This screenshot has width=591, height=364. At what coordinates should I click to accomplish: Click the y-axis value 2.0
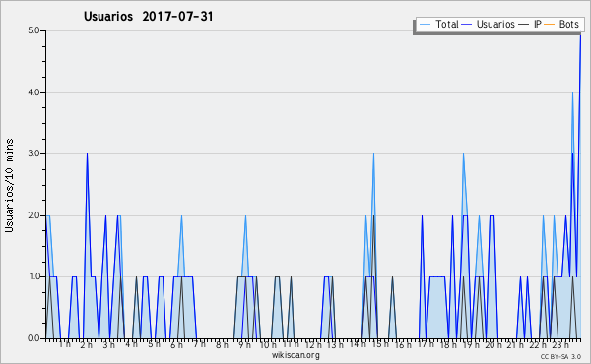click(33, 215)
